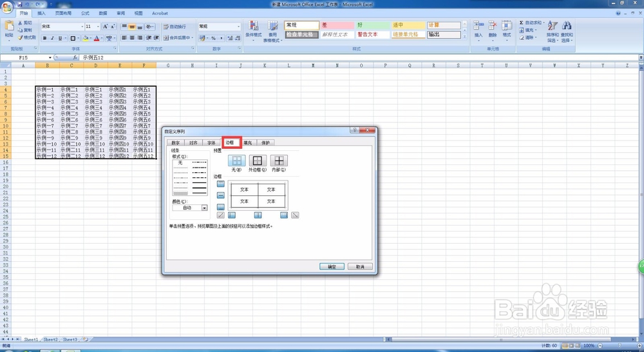Toggle bold formatting in ribbon
Viewport: 644px width, 352px height.
(x=45, y=38)
